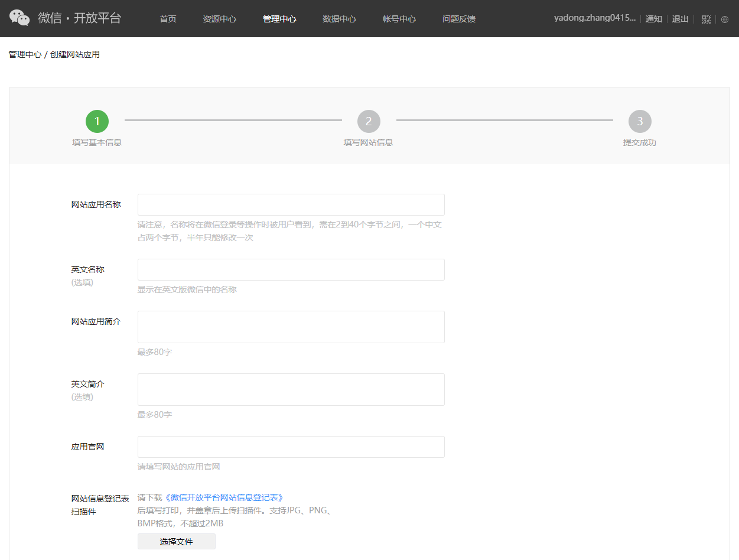Click the 通知 notifications link
739x560 pixels.
coord(653,19)
